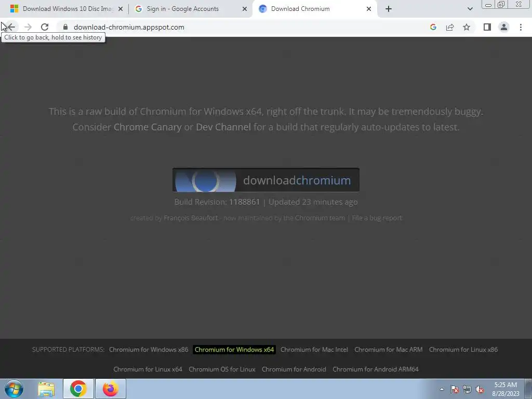Open the profile avatar menu
The image size is (532, 399).
coord(504,27)
